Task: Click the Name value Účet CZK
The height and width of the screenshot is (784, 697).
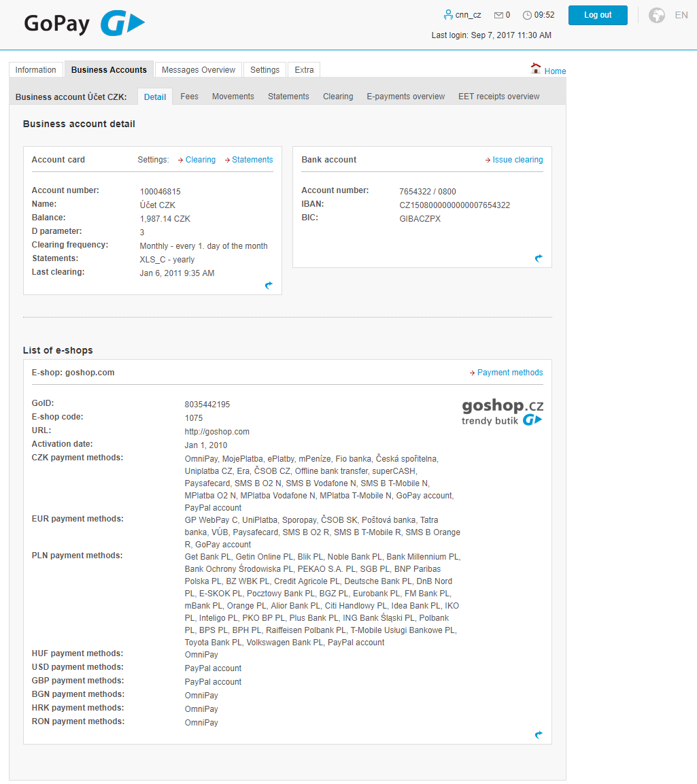Action: click(158, 205)
